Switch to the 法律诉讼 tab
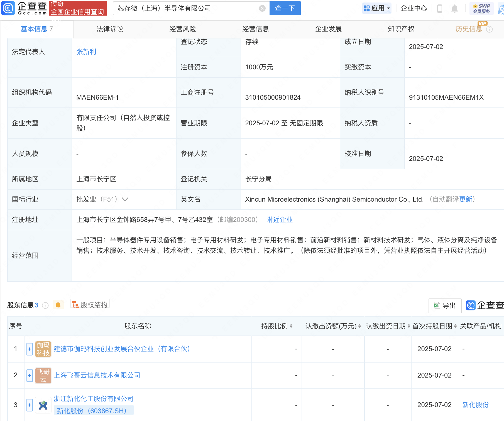Image resolution: width=504 pixels, height=421 pixels. (x=110, y=29)
